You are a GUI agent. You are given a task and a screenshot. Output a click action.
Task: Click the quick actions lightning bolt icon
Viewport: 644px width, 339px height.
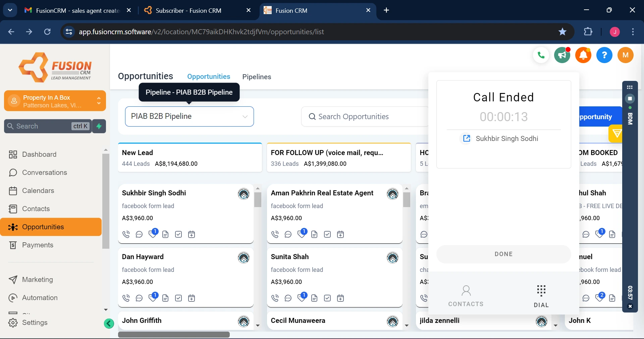pos(99,126)
